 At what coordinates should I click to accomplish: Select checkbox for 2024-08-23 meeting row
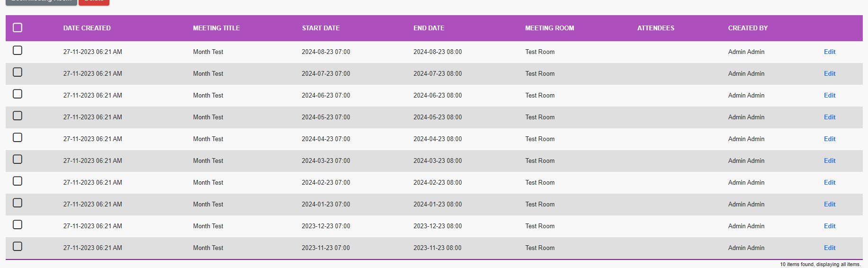(x=18, y=50)
